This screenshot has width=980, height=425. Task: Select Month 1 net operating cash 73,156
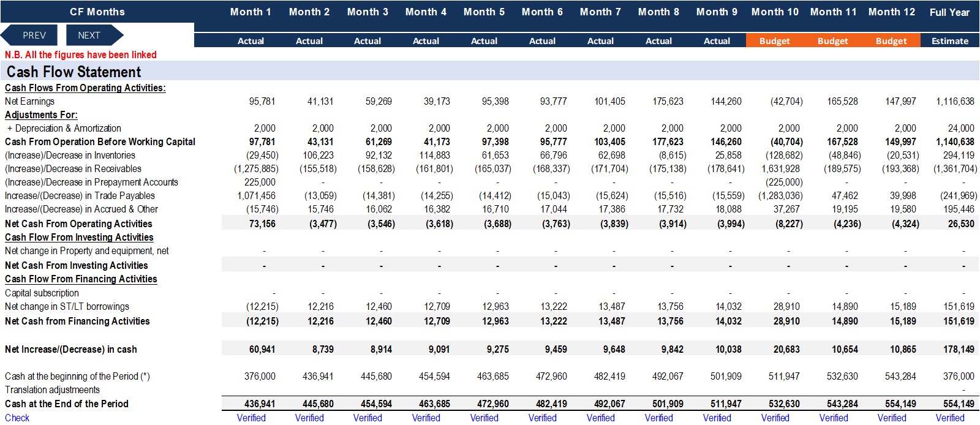262,224
